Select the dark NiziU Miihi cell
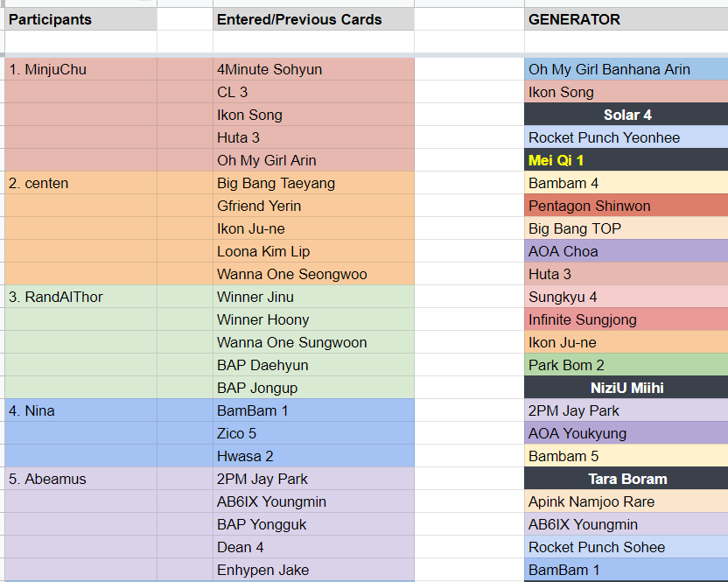The height and width of the screenshot is (582, 728). tap(626, 388)
